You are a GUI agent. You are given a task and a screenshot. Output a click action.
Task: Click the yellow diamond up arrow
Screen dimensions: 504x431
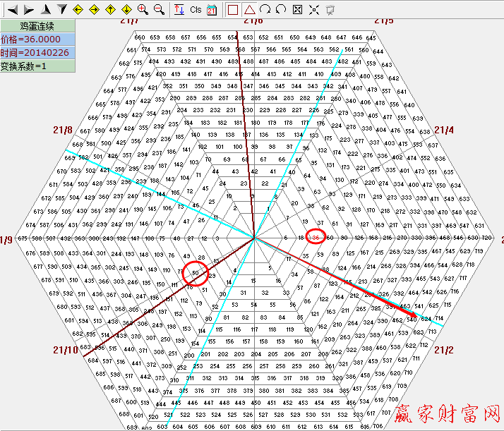click(x=109, y=10)
